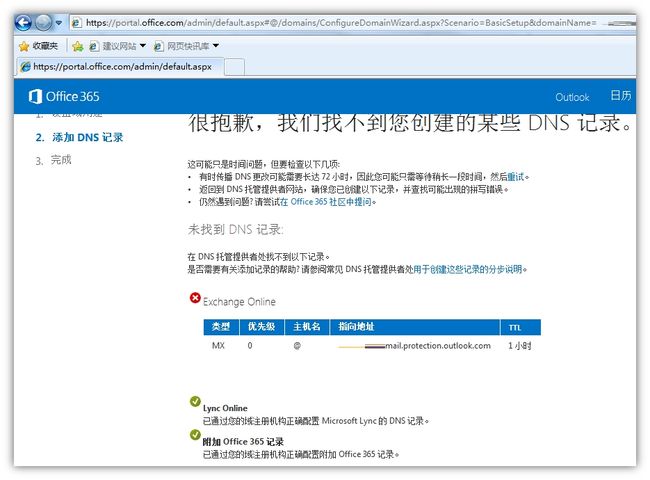Open 用于创建这些记录的分步说明 link
Screen dimensions: 650x480
468,269
